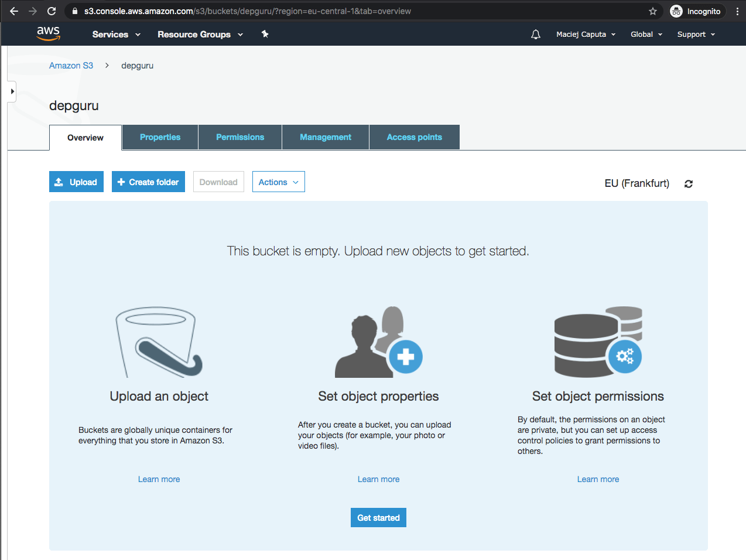The width and height of the screenshot is (746, 560).
Task: Refresh the bucket with the reload icon
Action: (x=689, y=184)
